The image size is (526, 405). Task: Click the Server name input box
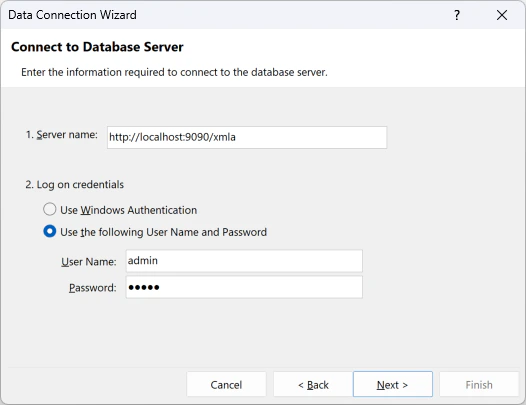tap(247, 137)
